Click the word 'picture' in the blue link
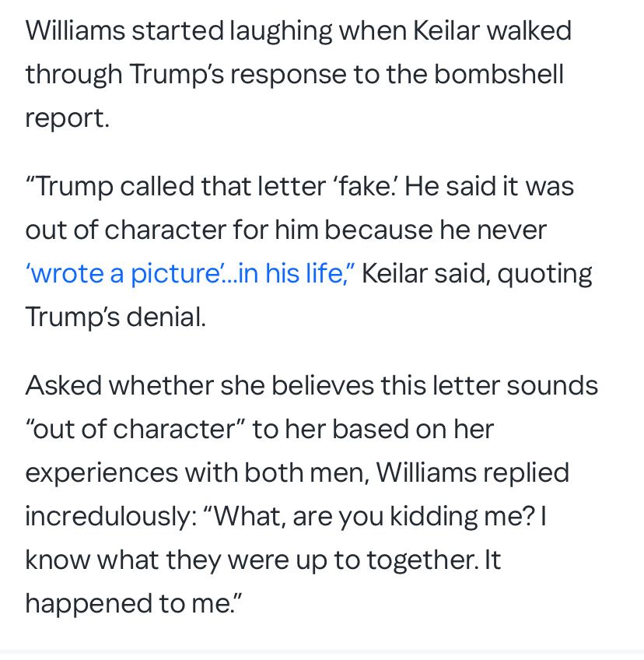644x660 pixels. 176,275
